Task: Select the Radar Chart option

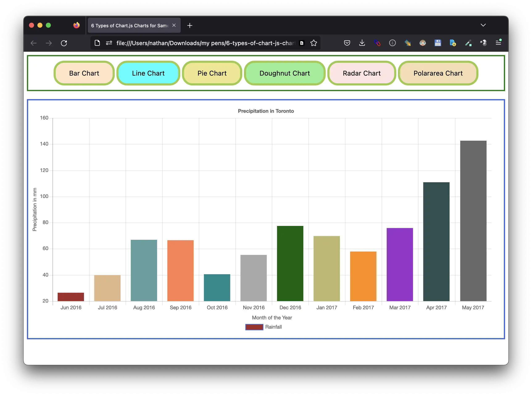Action: click(361, 73)
